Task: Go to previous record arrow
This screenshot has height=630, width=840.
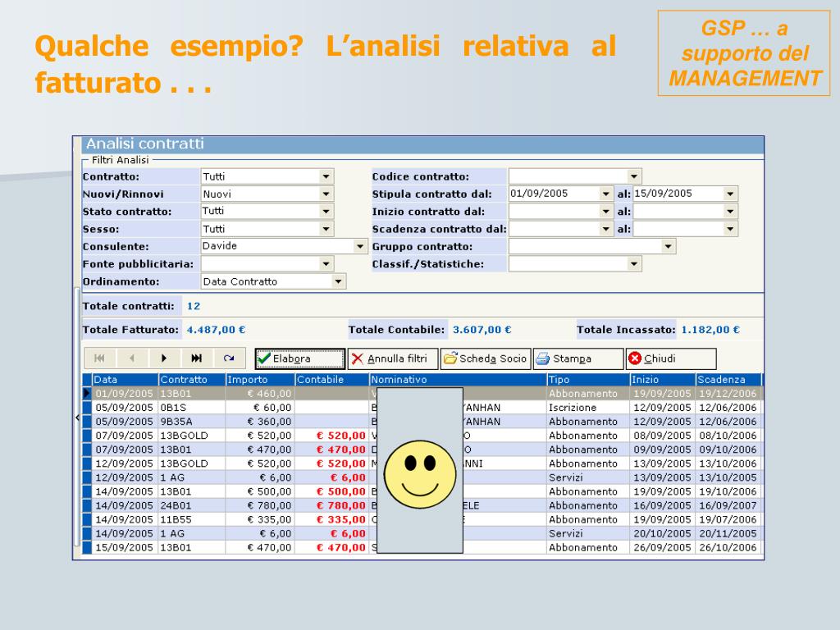Action: click(x=131, y=358)
